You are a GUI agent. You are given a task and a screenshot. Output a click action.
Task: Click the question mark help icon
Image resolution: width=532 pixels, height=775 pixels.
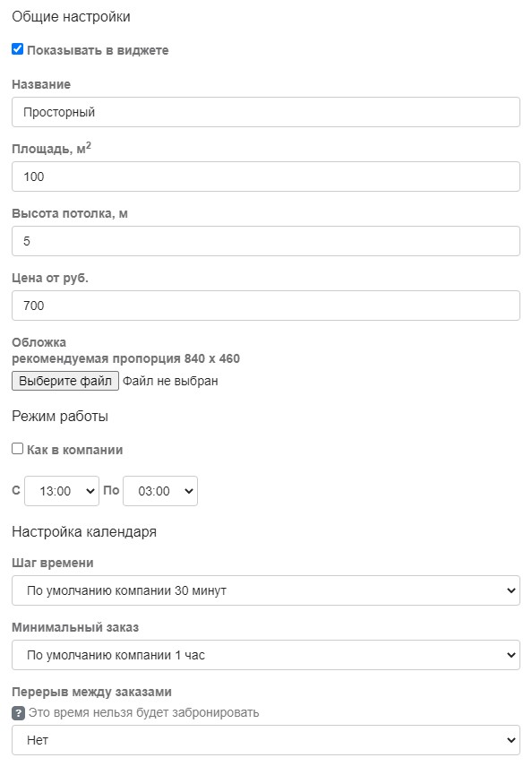tap(18, 713)
